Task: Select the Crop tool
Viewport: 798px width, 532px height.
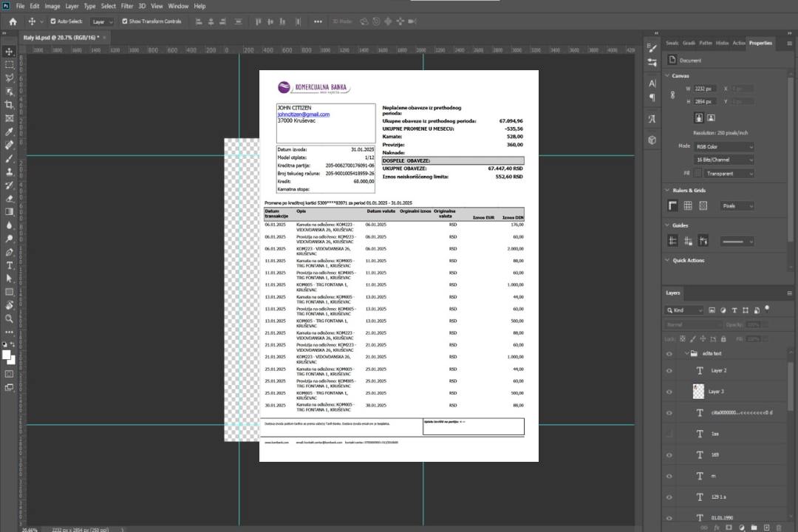Action: pyautogui.click(x=9, y=105)
